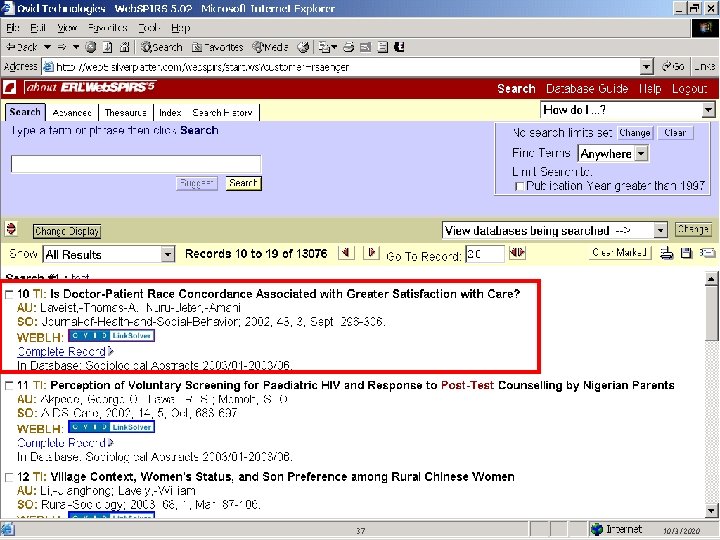Click the Go To Record number field

[484, 254]
